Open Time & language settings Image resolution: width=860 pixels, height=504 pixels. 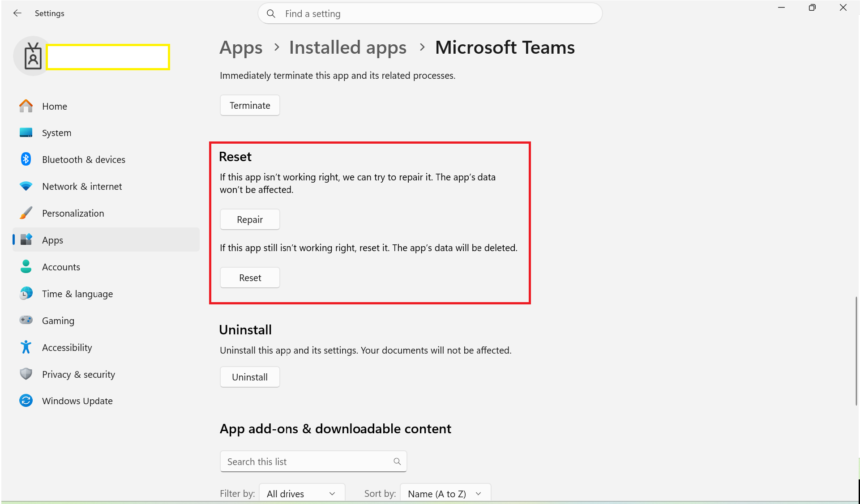click(77, 294)
